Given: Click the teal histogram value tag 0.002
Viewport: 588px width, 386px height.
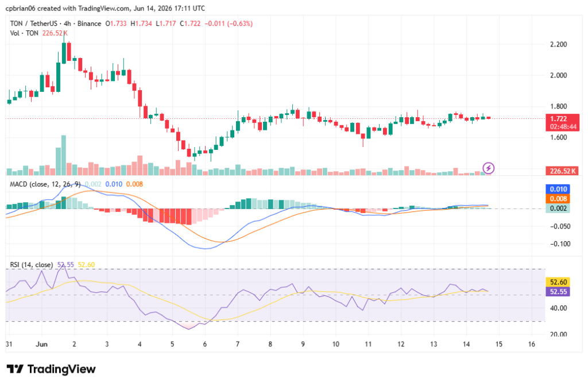Looking at the screenshot, I should pyautogui.click(x=558, y=209).
